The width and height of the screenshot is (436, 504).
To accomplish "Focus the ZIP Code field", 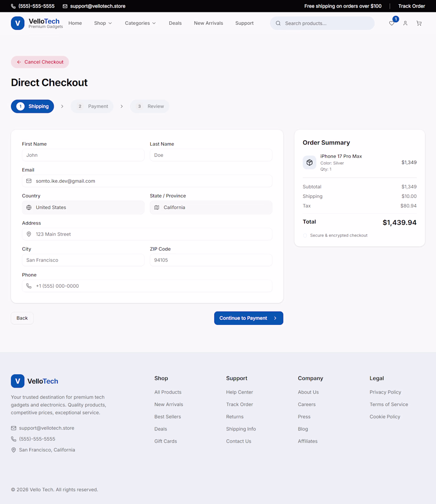I will click(x=211, y=260).
